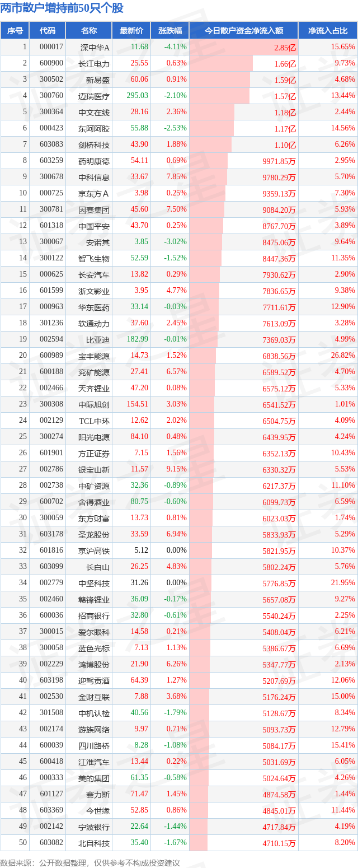
Task: Select the stock name 新易盛
Action: coord(98,80)
